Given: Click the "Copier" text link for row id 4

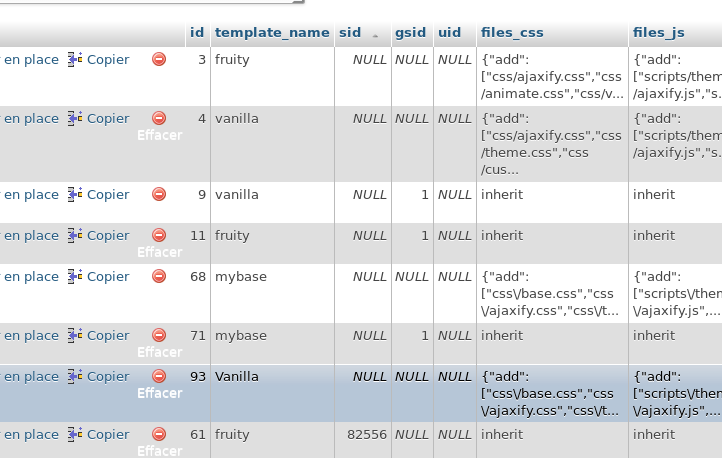Looking at the screenshot, I should pos(108,119).
